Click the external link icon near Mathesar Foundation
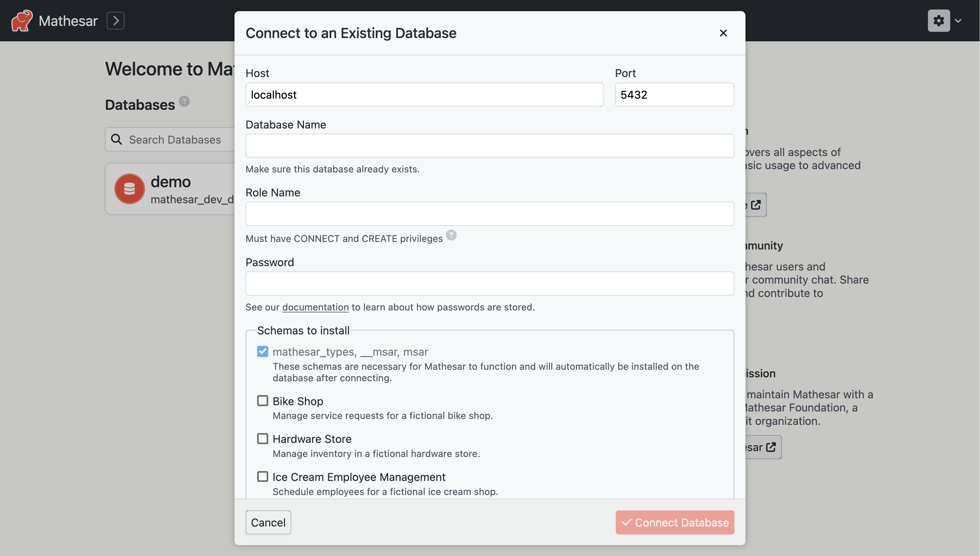Image resolution: width=980 pixels, height=556 pixels. pyautogui.click(x=771, y=447)
